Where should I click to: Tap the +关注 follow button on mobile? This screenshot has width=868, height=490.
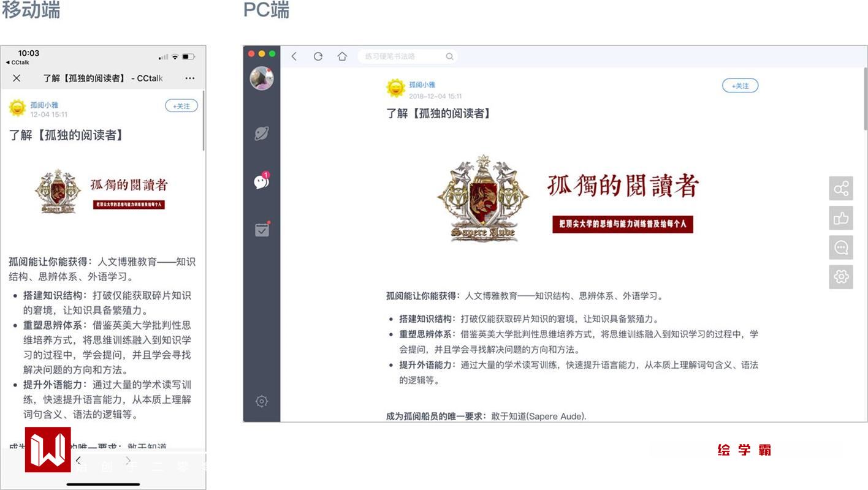point(181,106)
